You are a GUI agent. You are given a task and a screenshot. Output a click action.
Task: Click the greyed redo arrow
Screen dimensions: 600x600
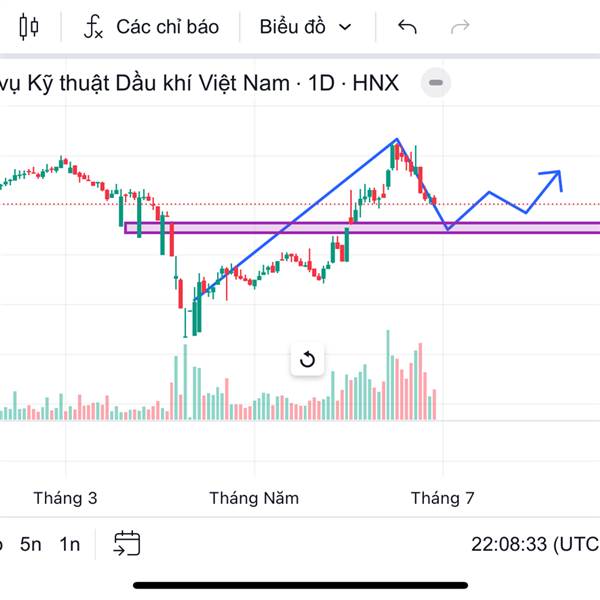click(460, 27)
